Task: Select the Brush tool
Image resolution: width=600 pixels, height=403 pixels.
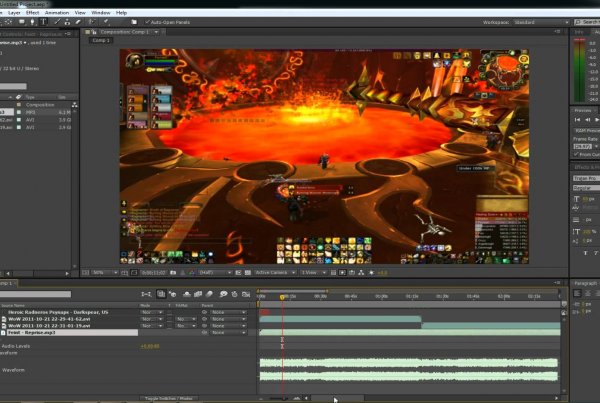Action: [57, 22]
